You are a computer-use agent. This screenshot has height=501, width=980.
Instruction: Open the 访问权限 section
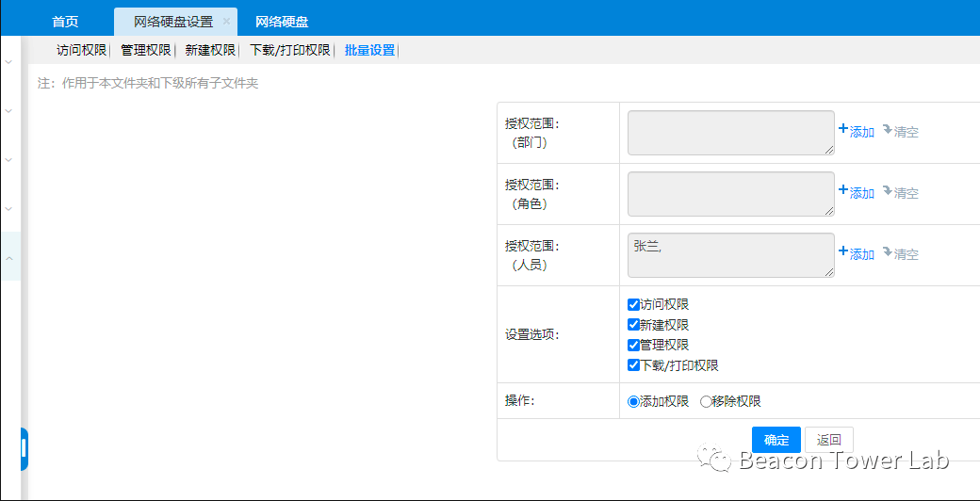[x=82, y=51]
